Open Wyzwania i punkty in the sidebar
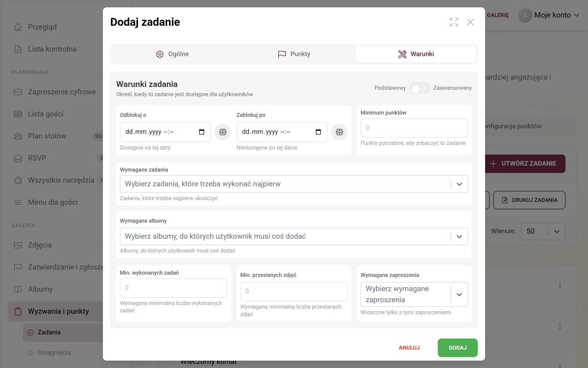Screen dimensions: 588x368 [56, 312]
